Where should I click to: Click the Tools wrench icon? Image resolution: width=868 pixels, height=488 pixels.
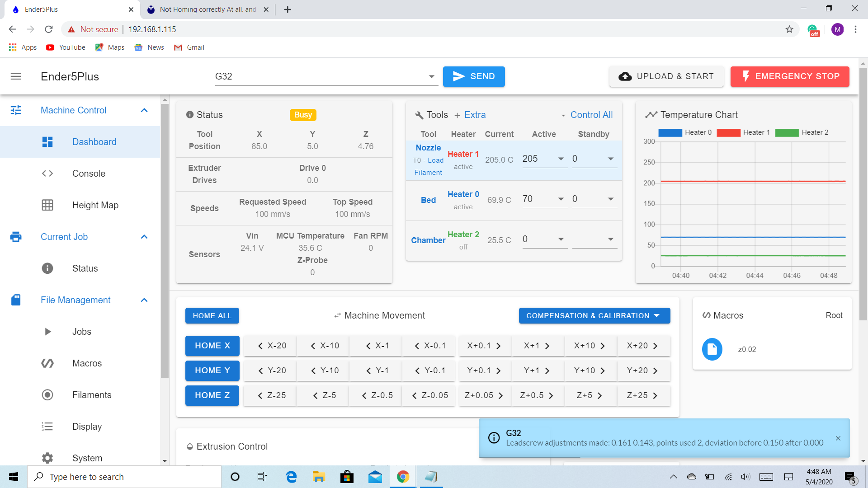point(419,115)
